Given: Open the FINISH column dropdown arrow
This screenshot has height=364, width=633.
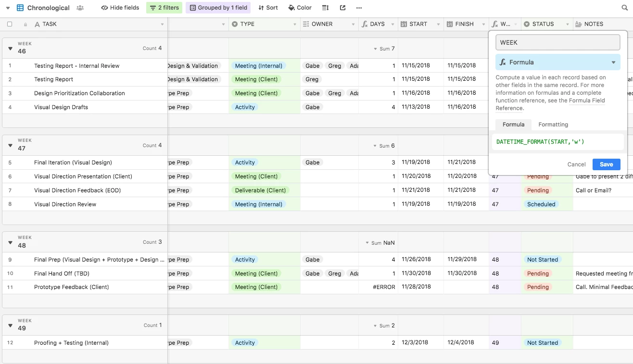Looking at the screenshot, I should tap(483, 25).
